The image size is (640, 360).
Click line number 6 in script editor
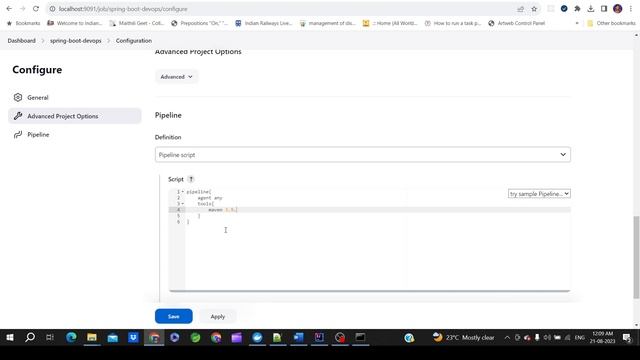point(178,222)
